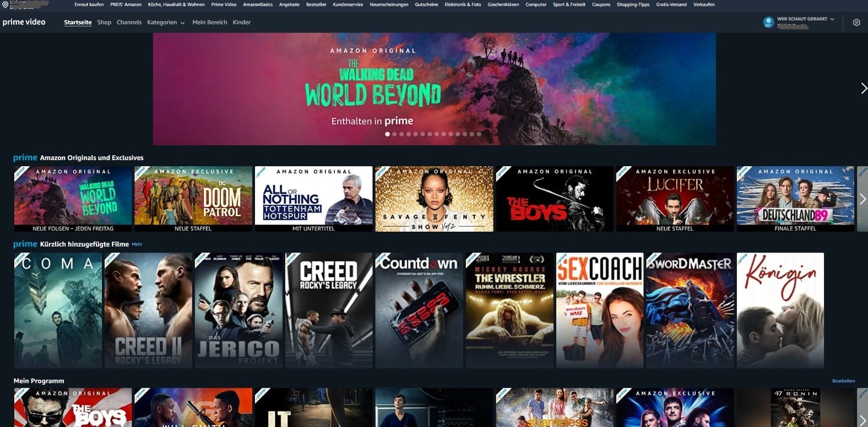Click 'Bearbeiten' for Mein Programm
Screen dimensions: 868x427
(843, 381)
